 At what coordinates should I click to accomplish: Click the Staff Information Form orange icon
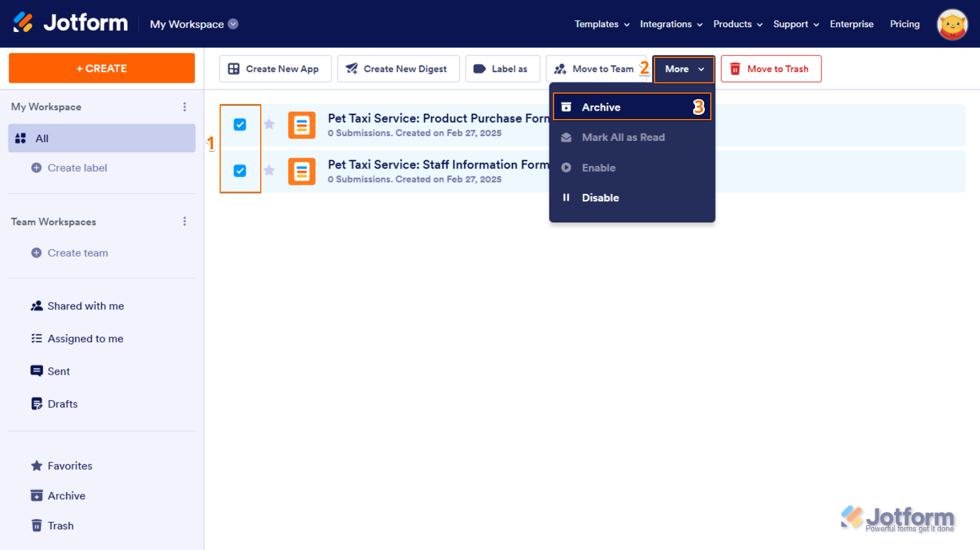[302, 172]
